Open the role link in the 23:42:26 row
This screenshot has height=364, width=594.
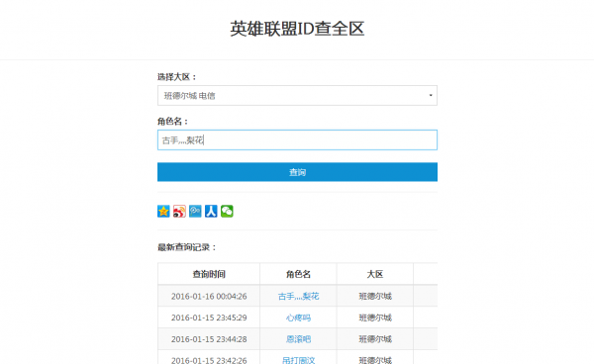[299, 360]
